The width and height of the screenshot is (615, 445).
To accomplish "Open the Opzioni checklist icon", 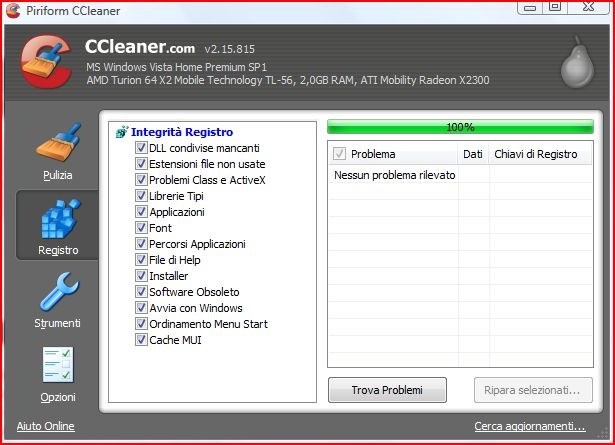I will (x=58, y=365).
